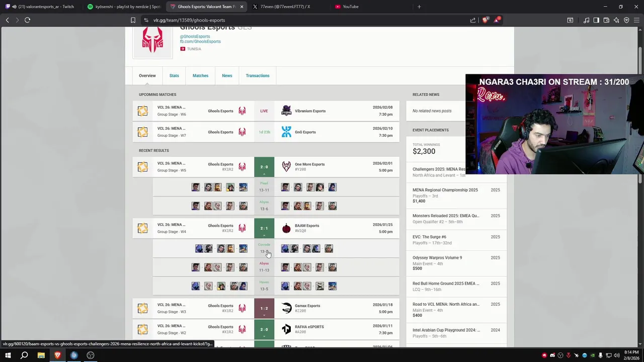Open OBS Studio from the taskbar
Image resolution: width=644 pixels, height=362 pixels.
pos(91,355)
